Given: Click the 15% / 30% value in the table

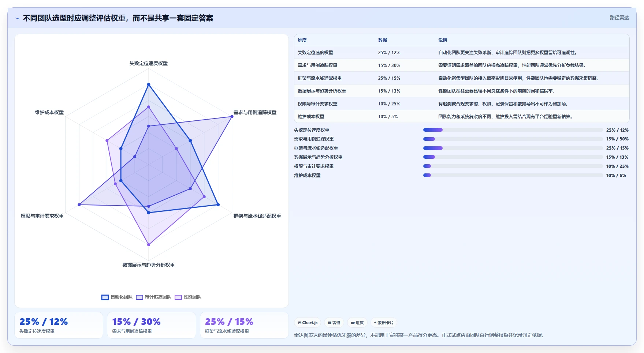Looking at the screenshot, I should click(x=389, y=65).
